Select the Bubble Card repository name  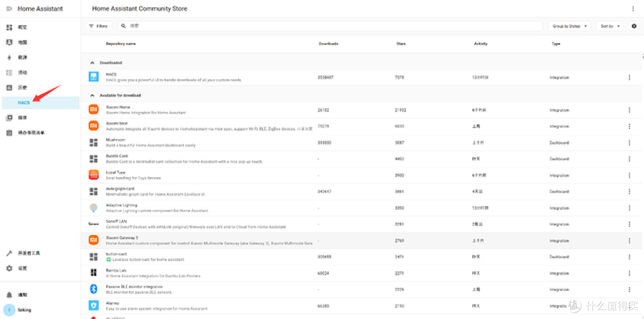pyautogui.click(x=117, y=156)
